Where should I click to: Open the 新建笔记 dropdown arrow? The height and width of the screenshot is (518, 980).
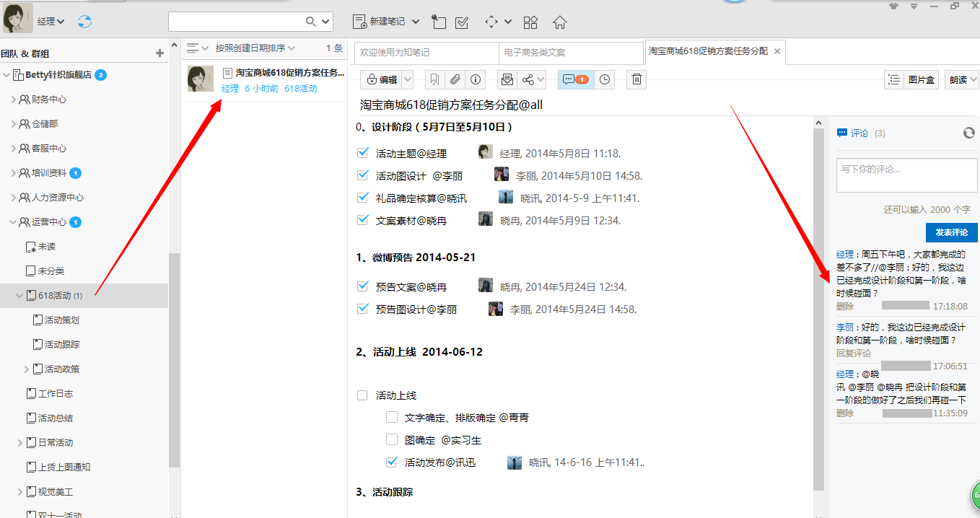pyautogui.click(x=416, y=22)
